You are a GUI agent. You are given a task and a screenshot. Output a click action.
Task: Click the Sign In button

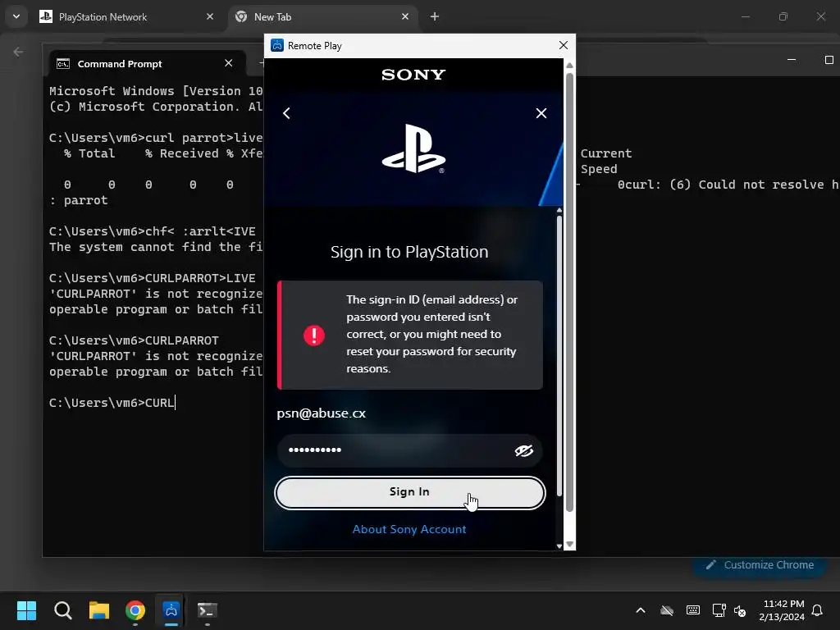410,492
